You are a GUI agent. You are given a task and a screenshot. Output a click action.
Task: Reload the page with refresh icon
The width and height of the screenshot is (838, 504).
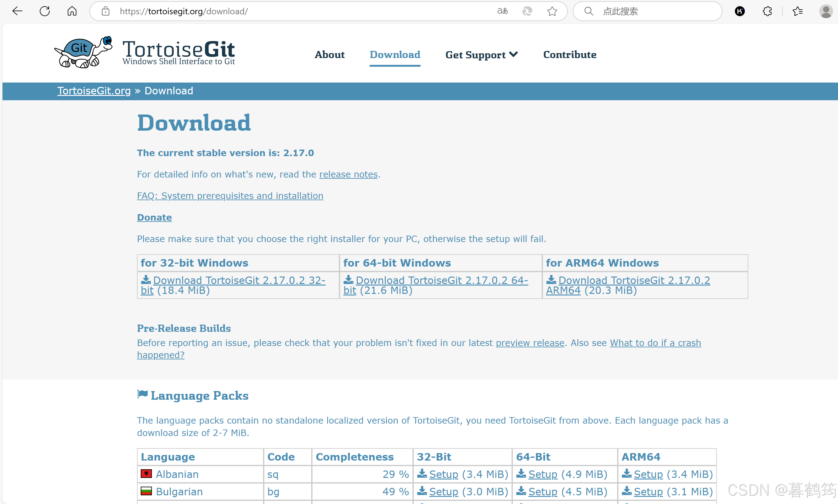coord(44,11)
